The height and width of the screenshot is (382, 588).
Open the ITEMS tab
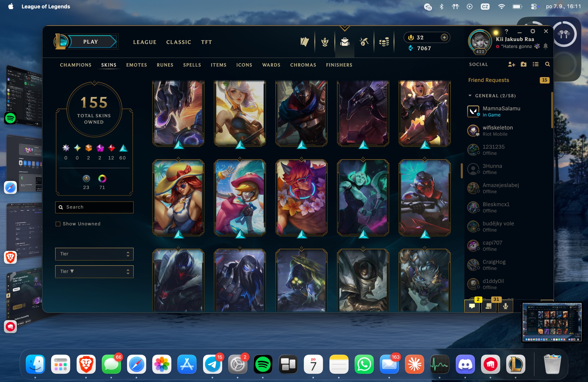point(218,65)
